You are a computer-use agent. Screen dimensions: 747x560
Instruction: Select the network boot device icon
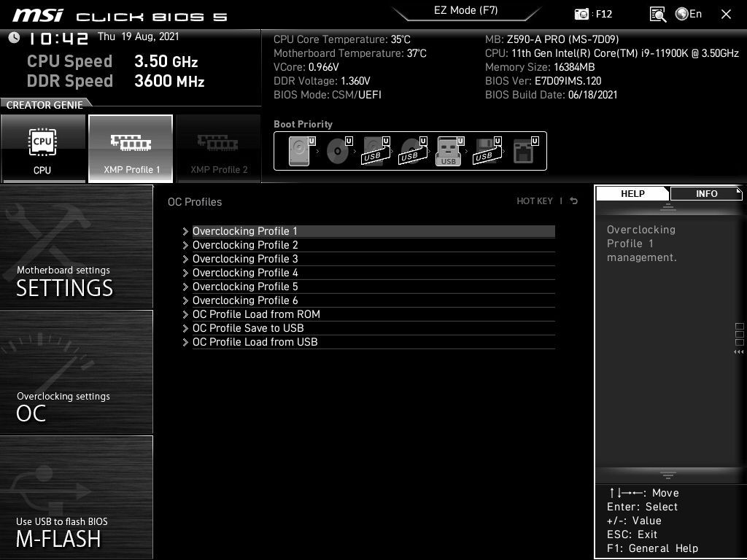click(525, 151)
